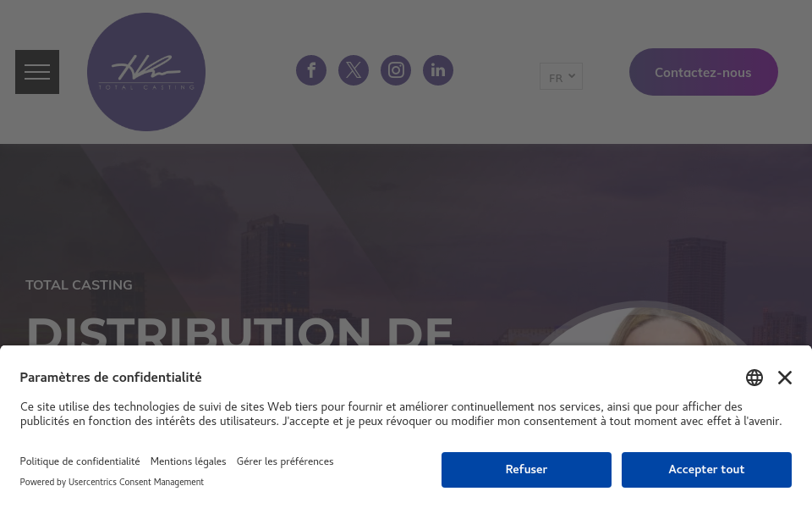
Task: Close the privacy settings banner
Action: [x=785, y=378]
